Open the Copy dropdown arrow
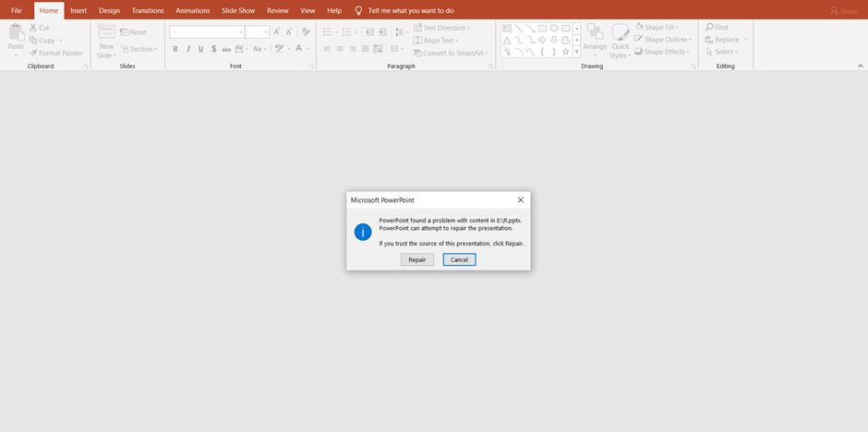The image size is (868, 432). 61,41
